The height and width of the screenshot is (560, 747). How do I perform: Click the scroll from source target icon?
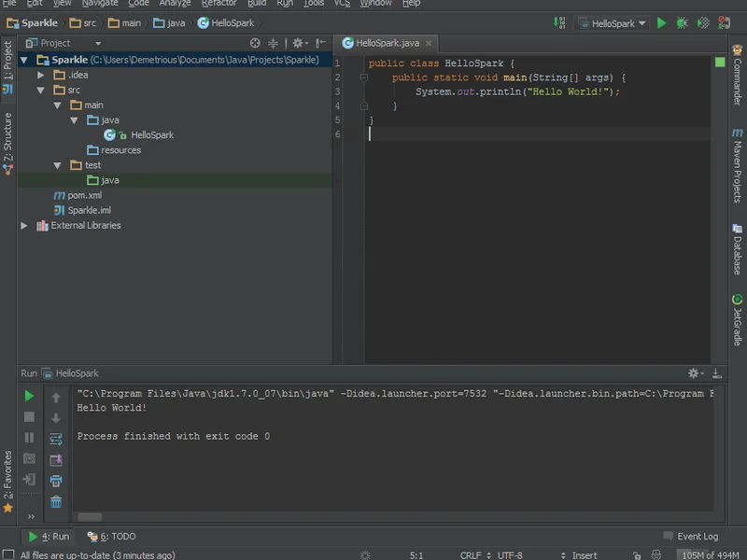[255, 43]
